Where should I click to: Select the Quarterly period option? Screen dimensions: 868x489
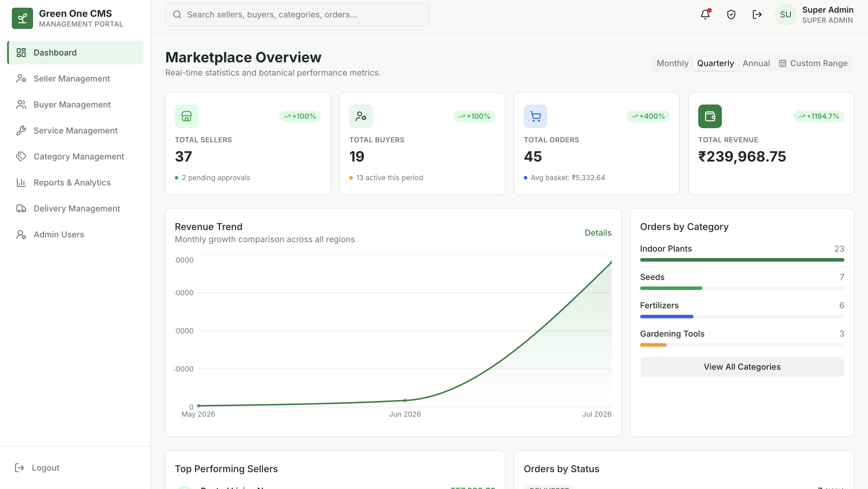tap(715, 63)
